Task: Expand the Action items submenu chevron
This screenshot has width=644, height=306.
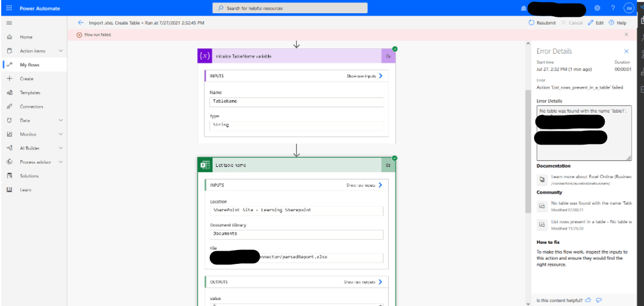Action: 61,51
